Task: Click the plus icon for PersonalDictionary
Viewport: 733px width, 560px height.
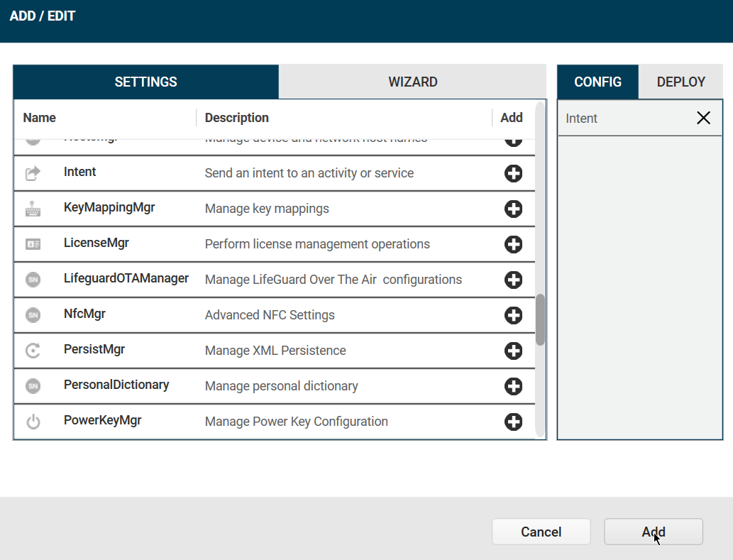Action: [x=513, y=386]
